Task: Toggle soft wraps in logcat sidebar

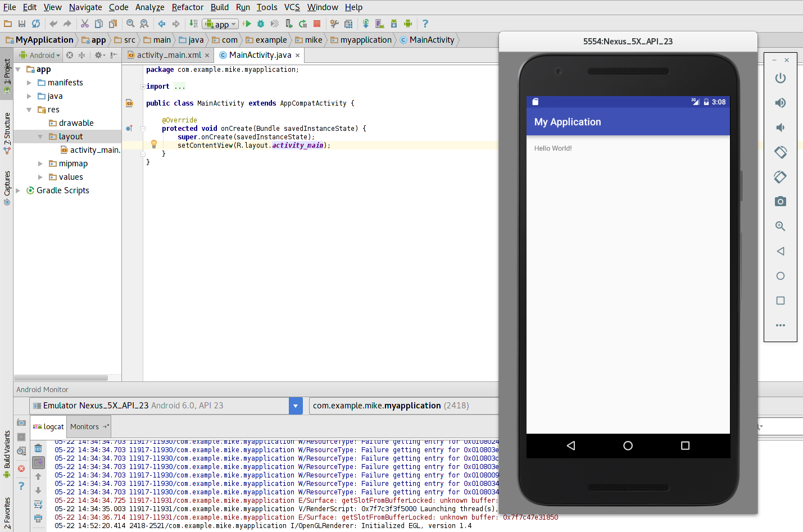Action: [x=38, y=504]
